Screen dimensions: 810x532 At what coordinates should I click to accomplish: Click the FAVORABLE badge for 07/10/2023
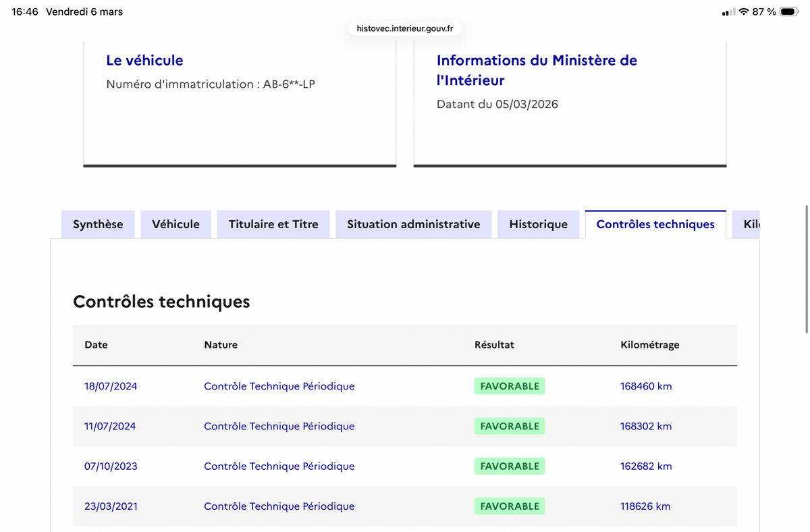pyautogui.click(x=510, y=466)
